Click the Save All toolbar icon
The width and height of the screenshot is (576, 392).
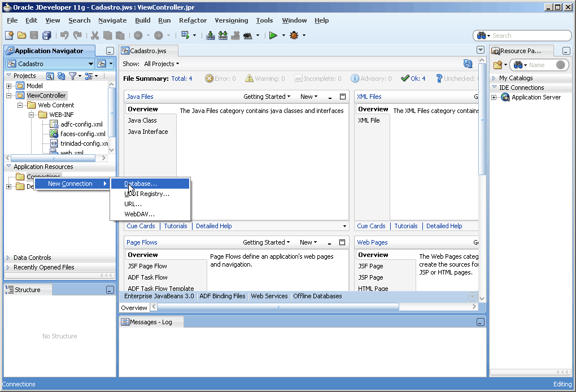(x=46, y=36)
